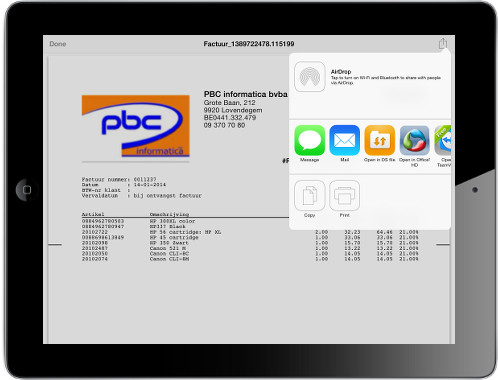Open in Office² HD app
Viewport: 498px width, 380px height.
[415, 140]
